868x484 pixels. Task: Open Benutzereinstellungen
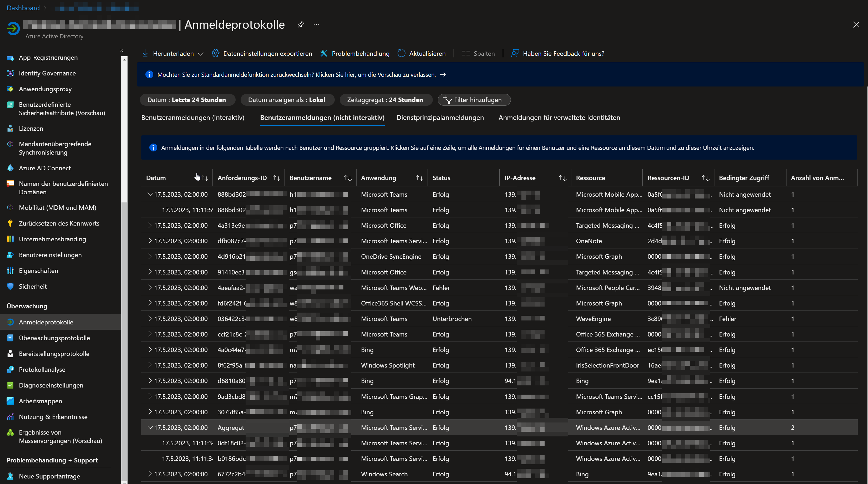click(50, 255)
